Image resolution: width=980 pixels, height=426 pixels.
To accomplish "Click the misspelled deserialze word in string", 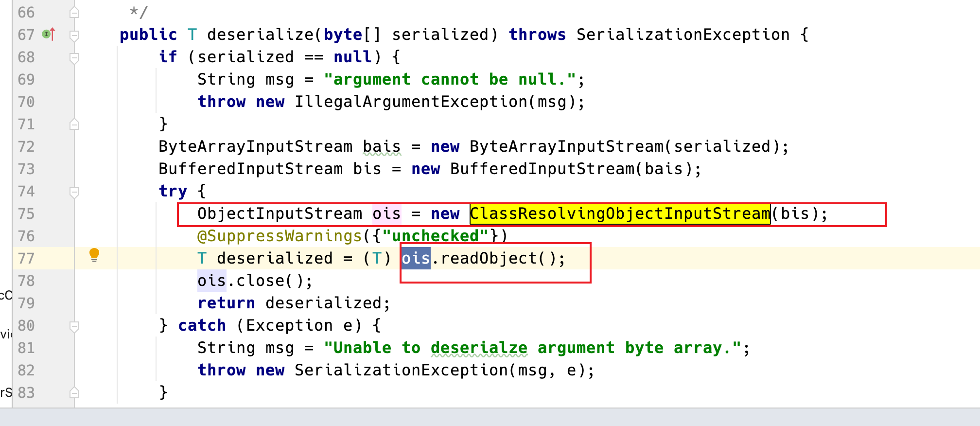I will click(x=479, y=348).
